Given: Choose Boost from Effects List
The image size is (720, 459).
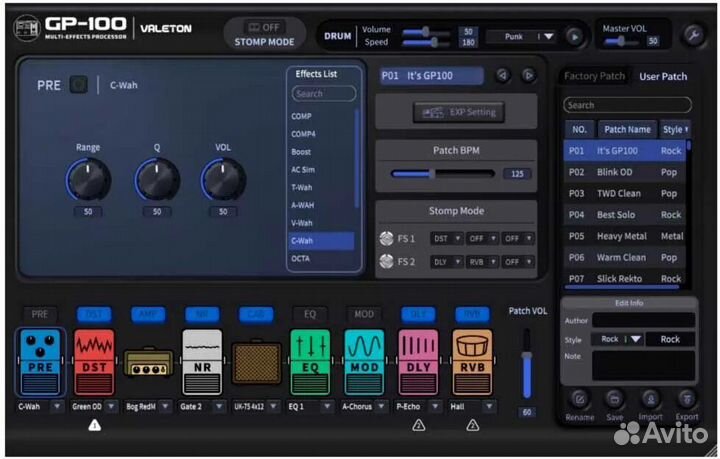Looking at the screenshot, I should [x=301, y=152].
